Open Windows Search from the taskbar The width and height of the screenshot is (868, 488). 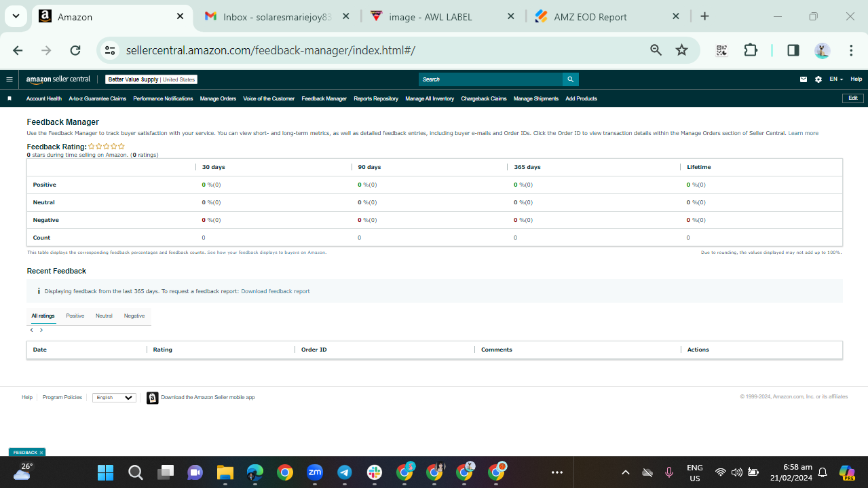click(135, 472)
